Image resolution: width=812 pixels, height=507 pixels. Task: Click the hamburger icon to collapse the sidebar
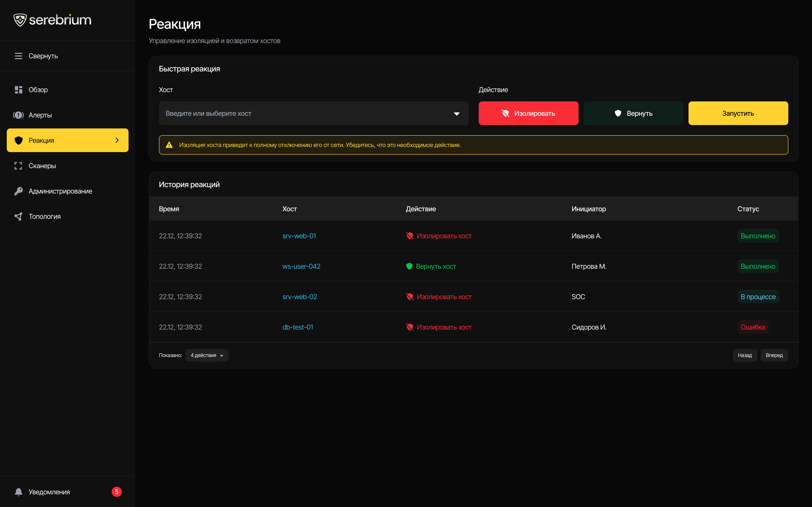[x=19, y=56]
